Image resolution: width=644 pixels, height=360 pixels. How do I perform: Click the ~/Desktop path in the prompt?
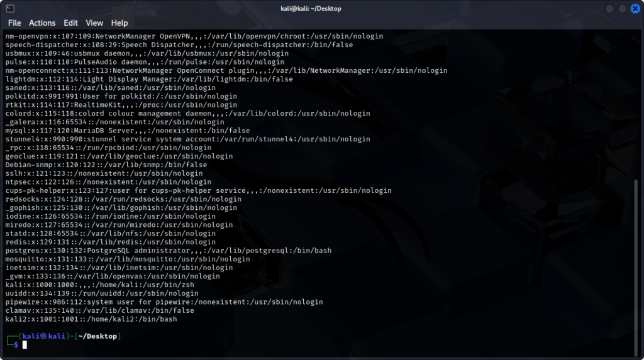97,336
